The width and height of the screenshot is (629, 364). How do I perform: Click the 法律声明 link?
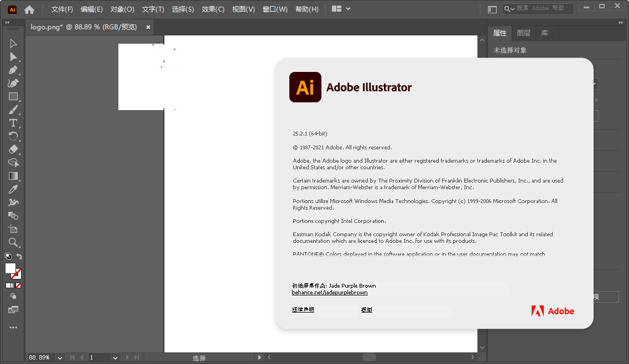303,310
